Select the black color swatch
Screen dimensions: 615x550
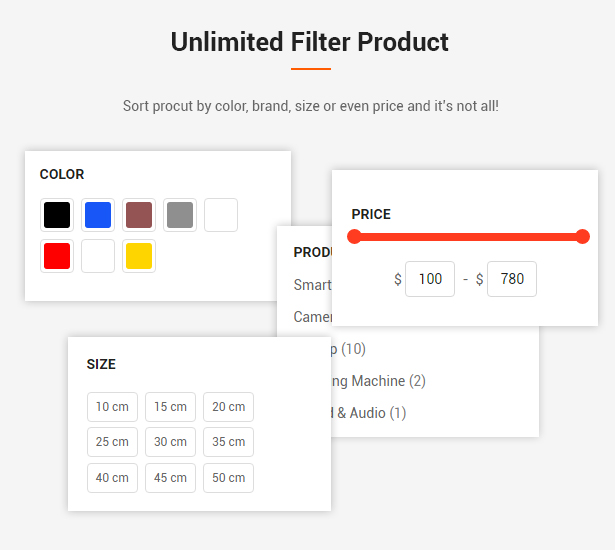pos(57,215)
